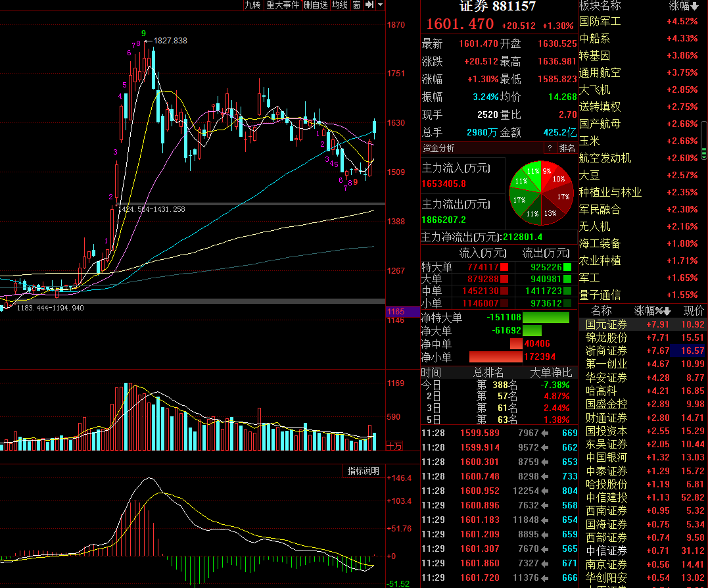Open the dropdown arrow in chart toolbar

point(380,5)
